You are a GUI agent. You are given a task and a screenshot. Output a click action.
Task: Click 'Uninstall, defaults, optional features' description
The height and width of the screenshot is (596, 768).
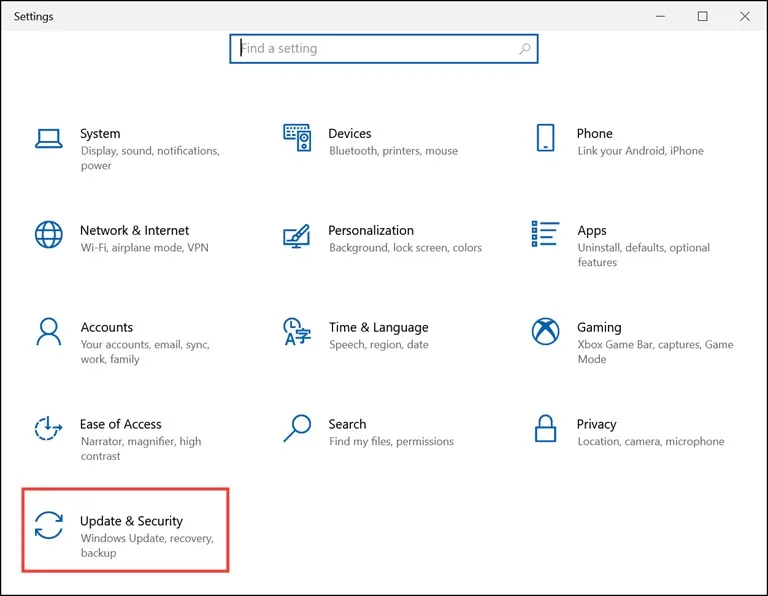(x=643, y=255)
